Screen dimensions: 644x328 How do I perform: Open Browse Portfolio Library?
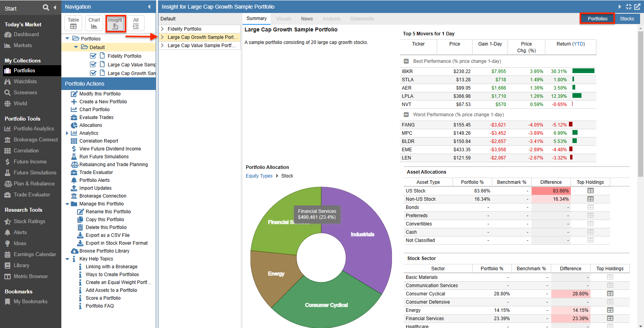tap(104, 251)
